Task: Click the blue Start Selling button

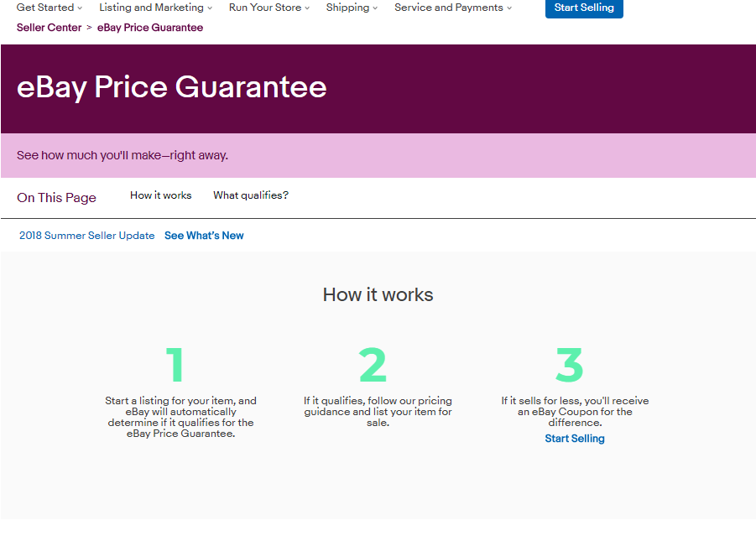Action: click(x=584, y=8)
